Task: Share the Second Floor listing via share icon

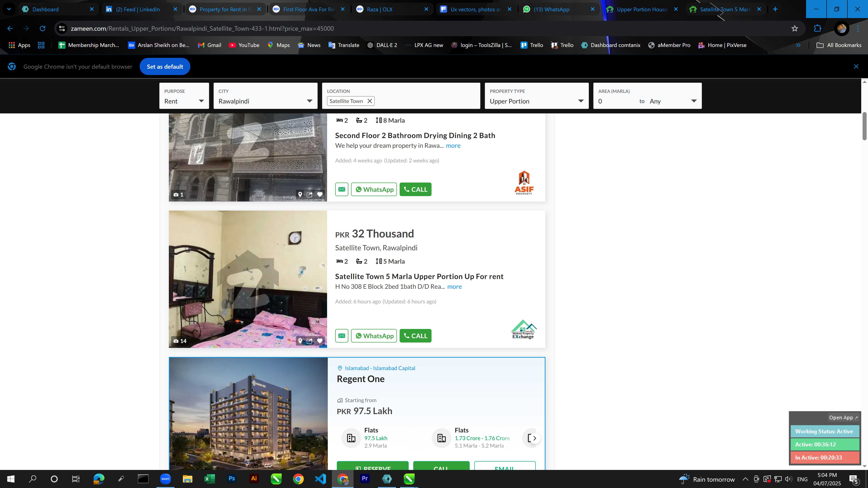Action: pyautogui.click(x=309, y=194)
